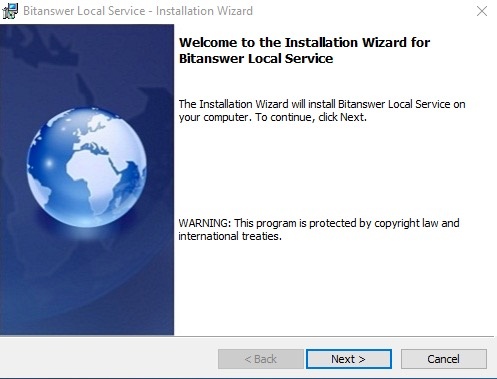Image resolution: width=497 pixels, height=379 pixels.
Task: Click the globe image on the banner
Action: click(87, 167)
